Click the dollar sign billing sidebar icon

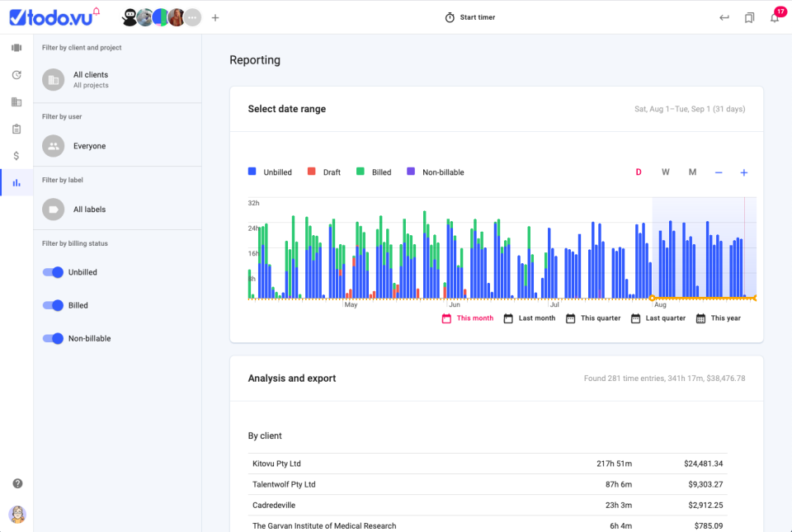[x=16, y=155]
